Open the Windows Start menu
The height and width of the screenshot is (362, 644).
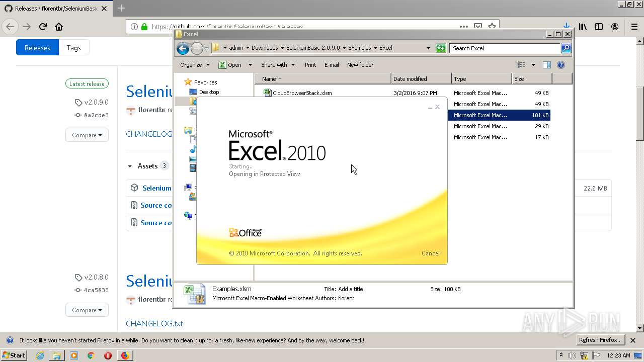(x=14, y=355)
